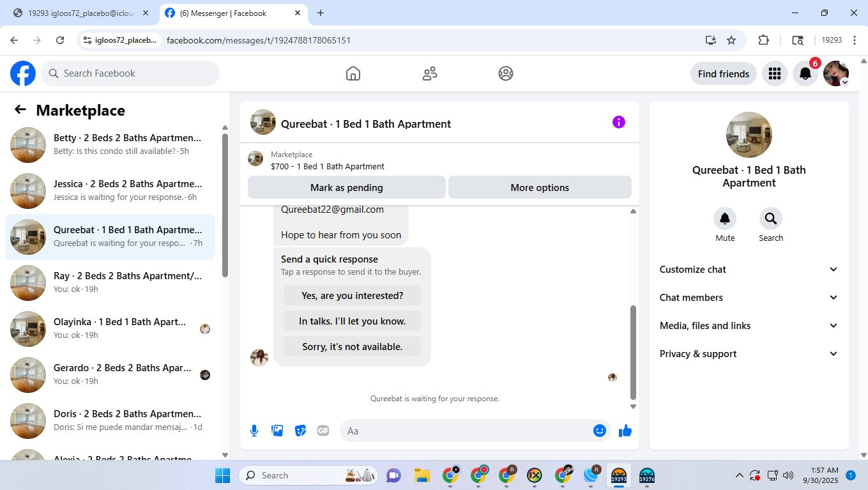Click the Mark as pending button
The image size is (868, 490).
tap(347, 187)
